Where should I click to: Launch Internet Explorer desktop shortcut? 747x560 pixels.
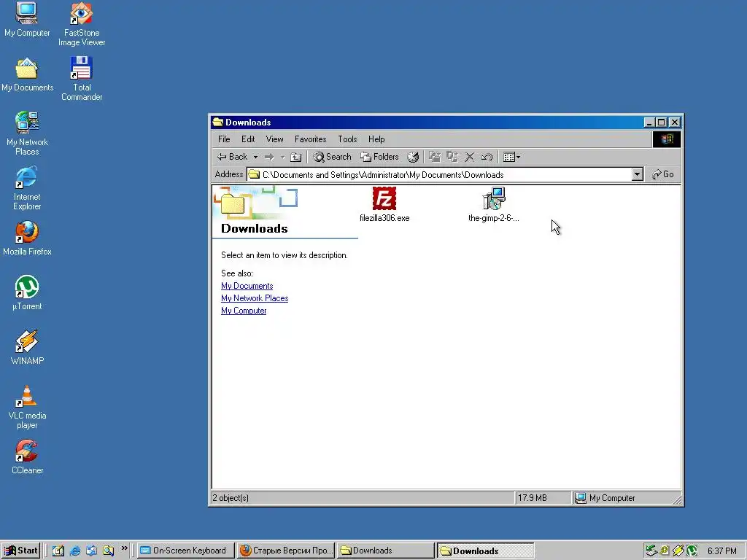click(x=27, y=188)
